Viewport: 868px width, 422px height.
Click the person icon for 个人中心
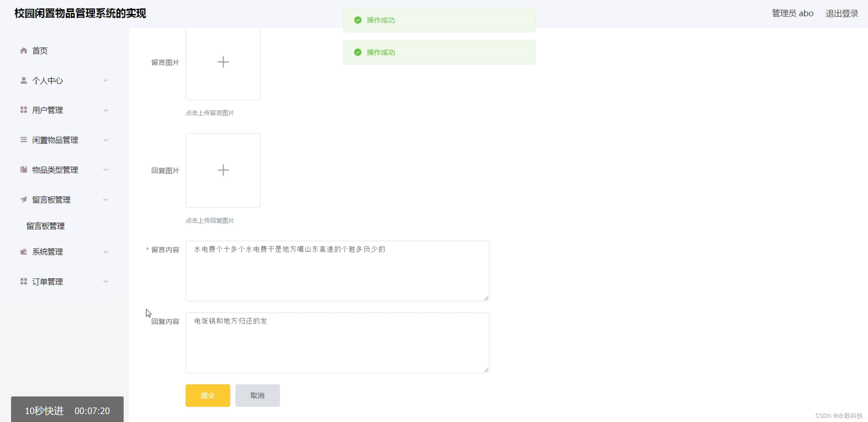point(23,80)
